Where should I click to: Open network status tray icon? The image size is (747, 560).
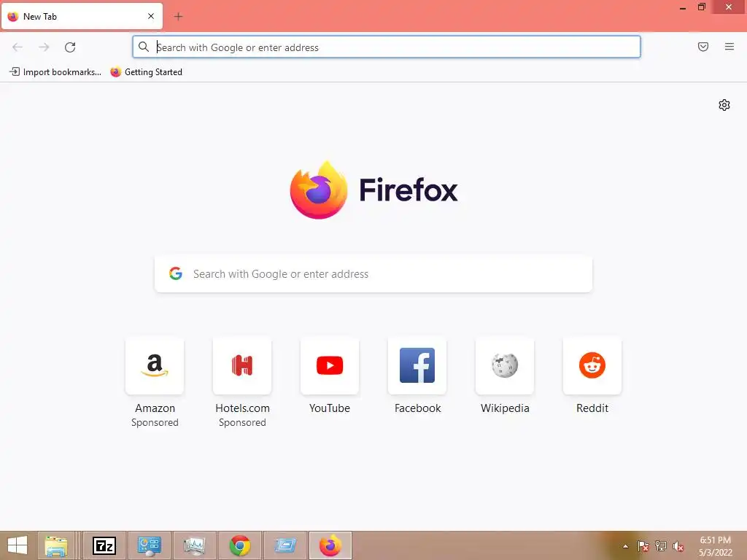click(x=661, y=546)
